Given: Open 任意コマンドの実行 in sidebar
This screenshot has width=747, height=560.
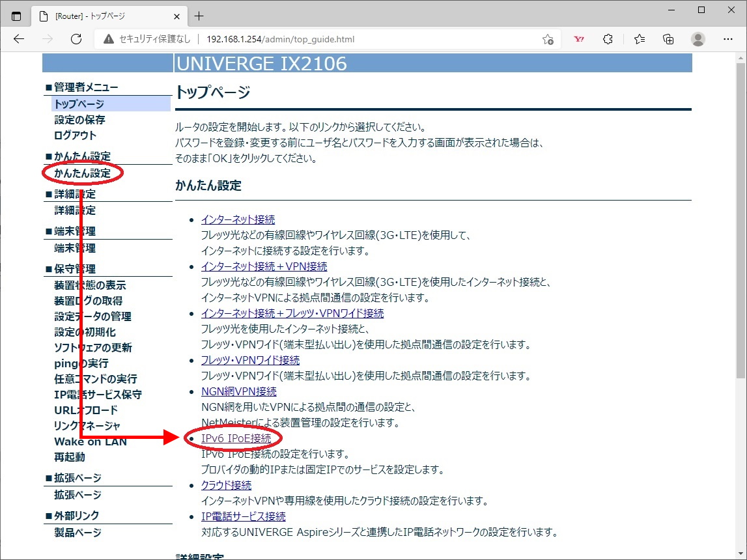Looking at the screenshot, I should coord(96,379).
